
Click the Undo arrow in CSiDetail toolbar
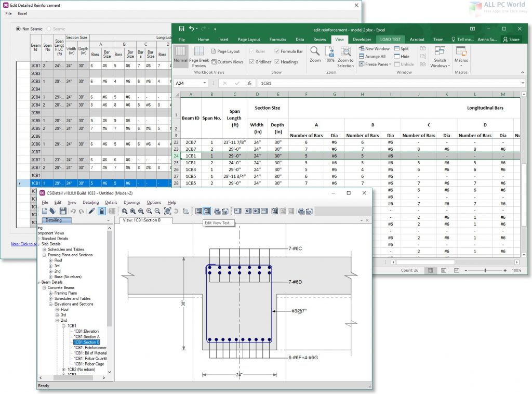click(73, 211)
